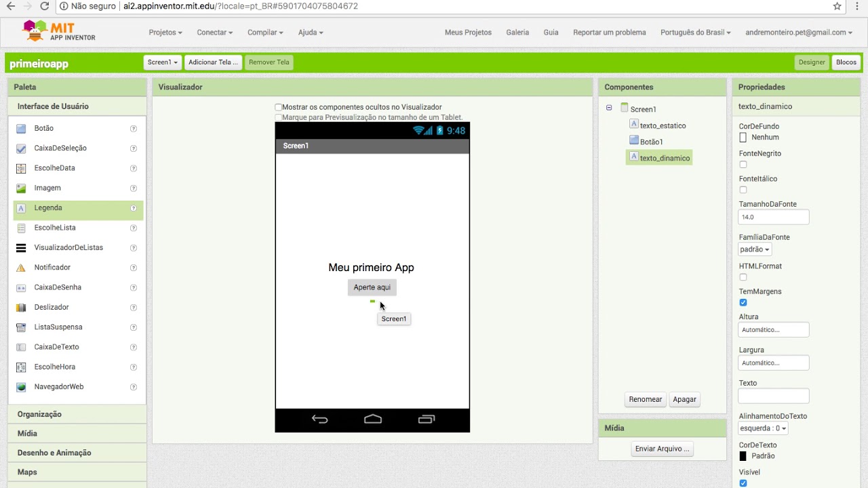Image resolution: width=868 pixels, height=488 pixels.
Task: Click the Deslizador palette icon
Action: pyautogui.click(x=21, y=308)
